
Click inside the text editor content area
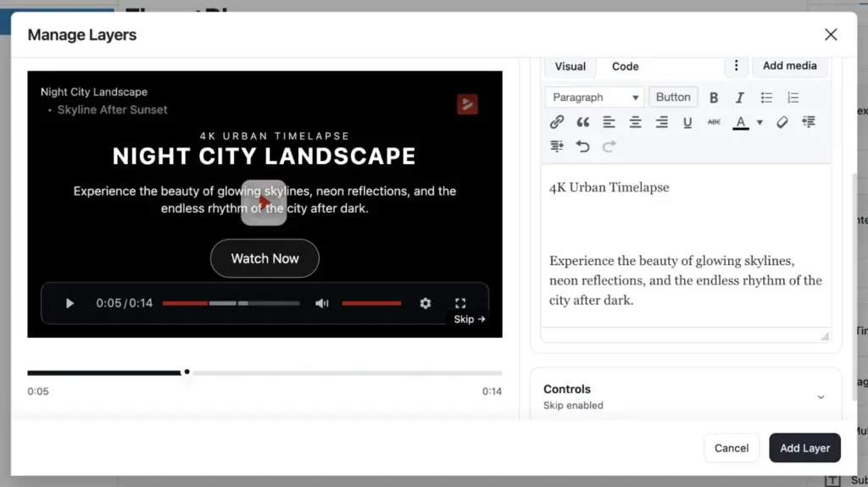685,245
